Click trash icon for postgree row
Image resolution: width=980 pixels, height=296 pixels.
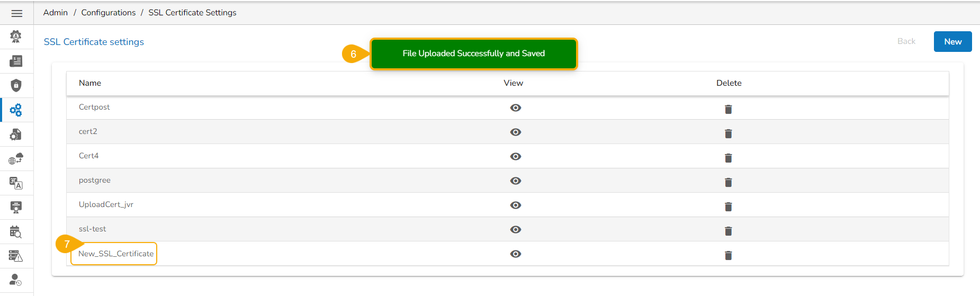(x=728, y=182)
